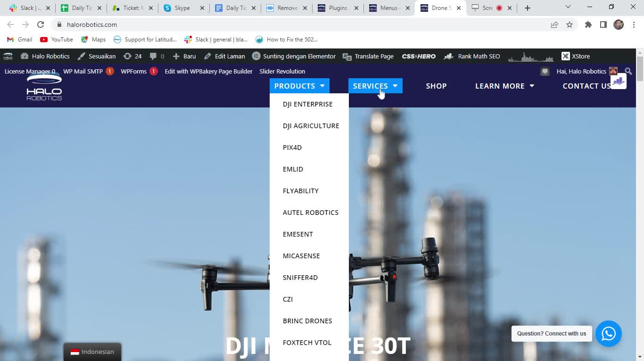Bookmark this page with the star icon

coord(570,25)
